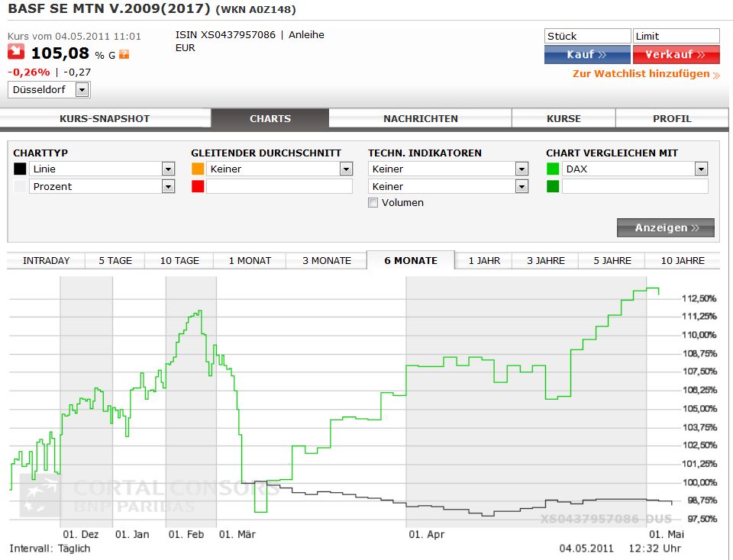
Task: Click the orange info icon beside the price
Action: 124,54
